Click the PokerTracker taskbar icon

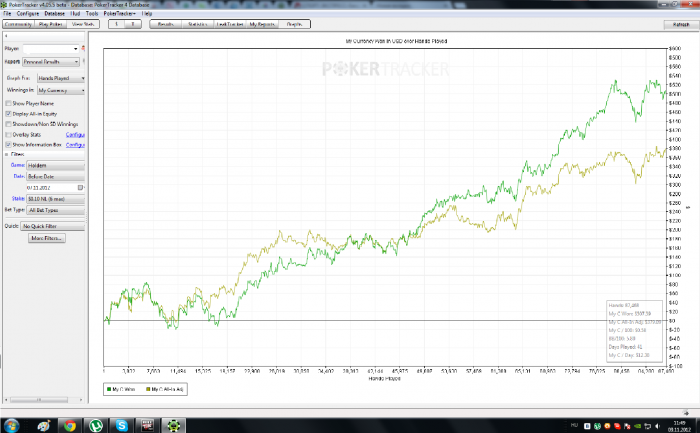click(173, 425)
